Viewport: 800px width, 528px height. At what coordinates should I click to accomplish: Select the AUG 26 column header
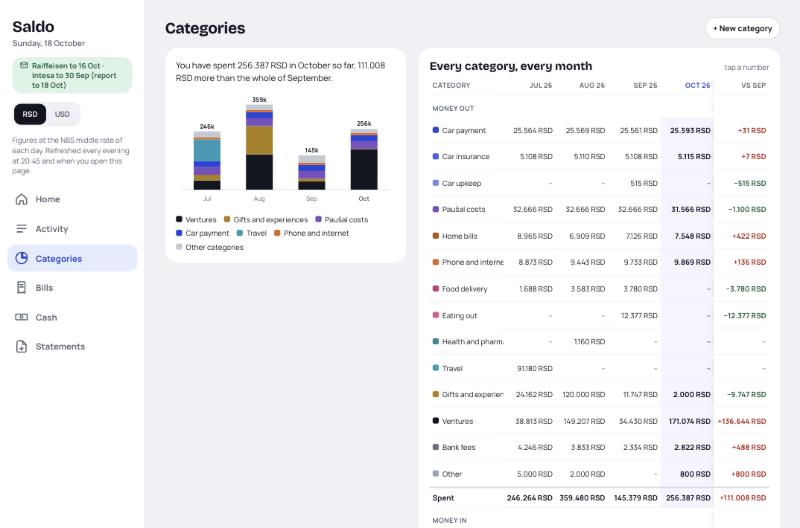592,85
